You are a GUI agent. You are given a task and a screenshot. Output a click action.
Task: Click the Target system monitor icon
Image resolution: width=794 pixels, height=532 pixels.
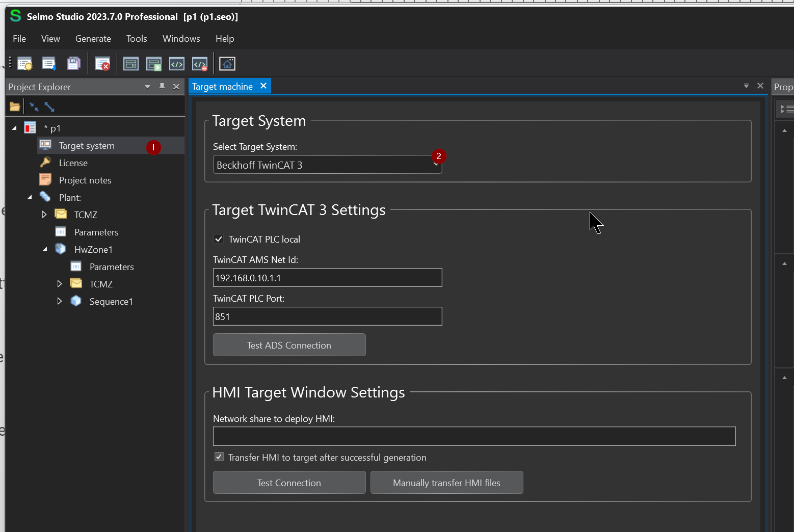[45, 145]
